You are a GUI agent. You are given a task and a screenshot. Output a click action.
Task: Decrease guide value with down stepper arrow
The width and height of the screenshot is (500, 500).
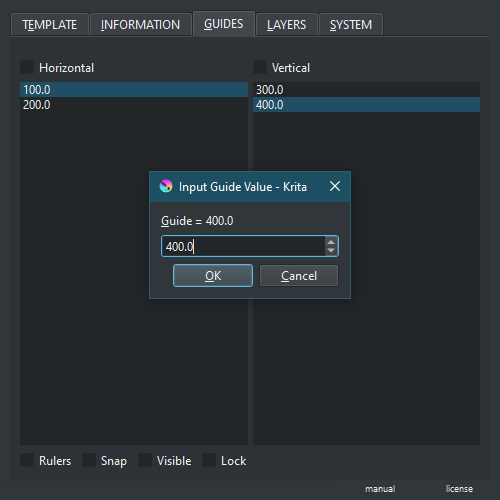point(331,251)
